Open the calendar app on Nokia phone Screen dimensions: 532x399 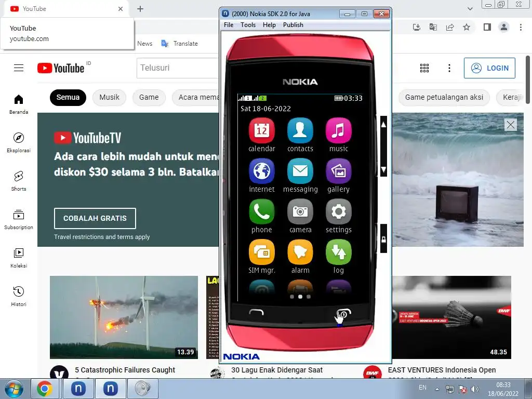(x=262, y=130)
